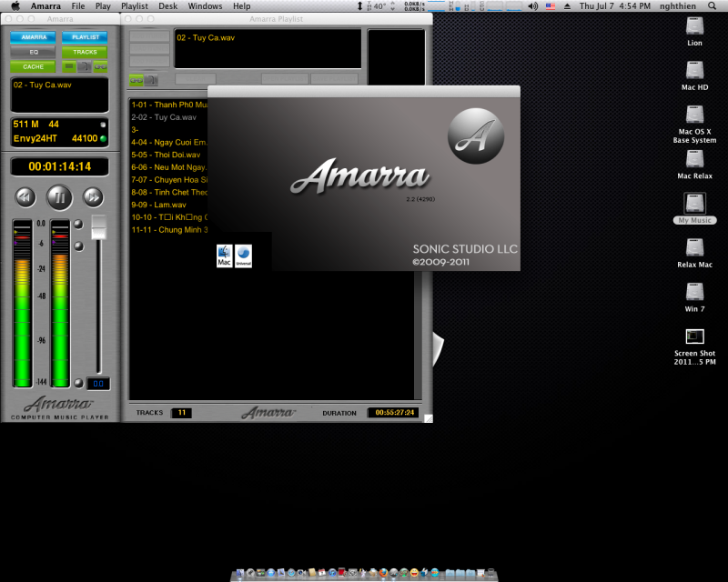Open the File menu

click(x=78, y=6)
